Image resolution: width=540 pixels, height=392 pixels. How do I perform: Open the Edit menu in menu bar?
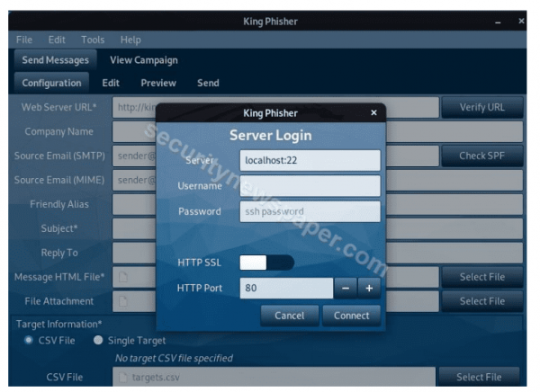coord(57,40)
